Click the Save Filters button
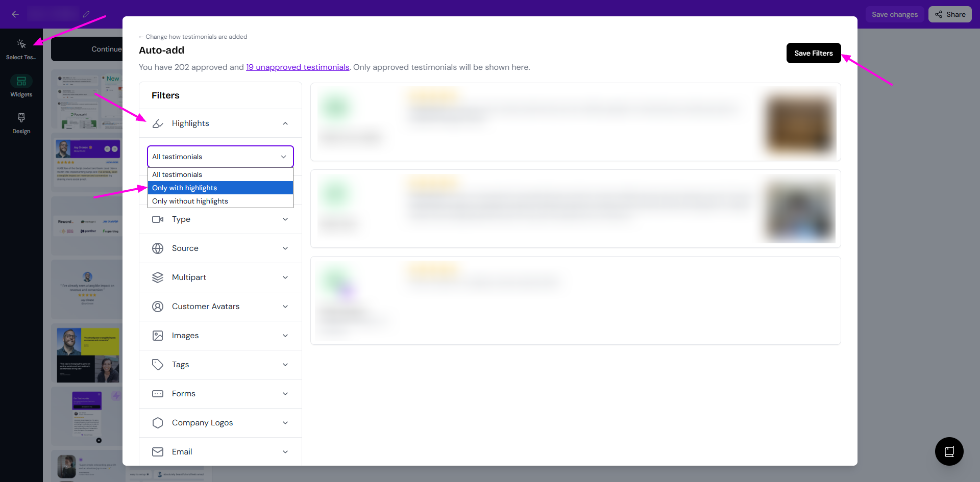The width and height of the screenshot is (980, 482). click(813, 53)
